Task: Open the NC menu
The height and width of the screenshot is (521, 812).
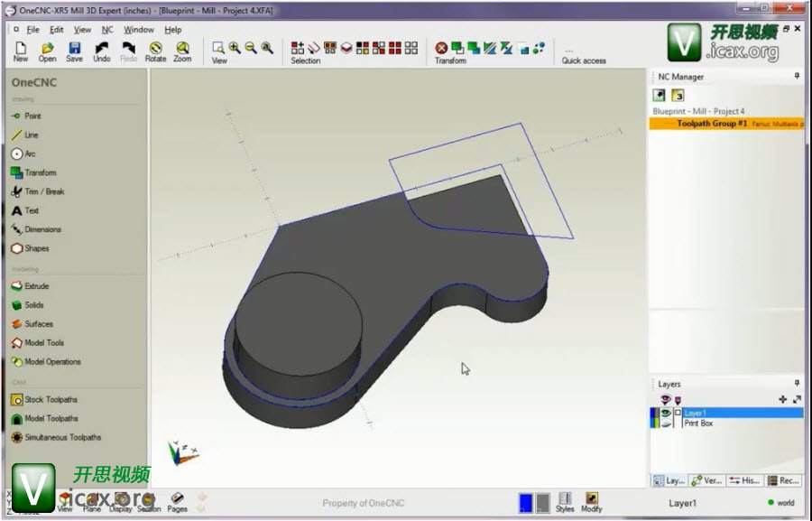Action: 107,30
